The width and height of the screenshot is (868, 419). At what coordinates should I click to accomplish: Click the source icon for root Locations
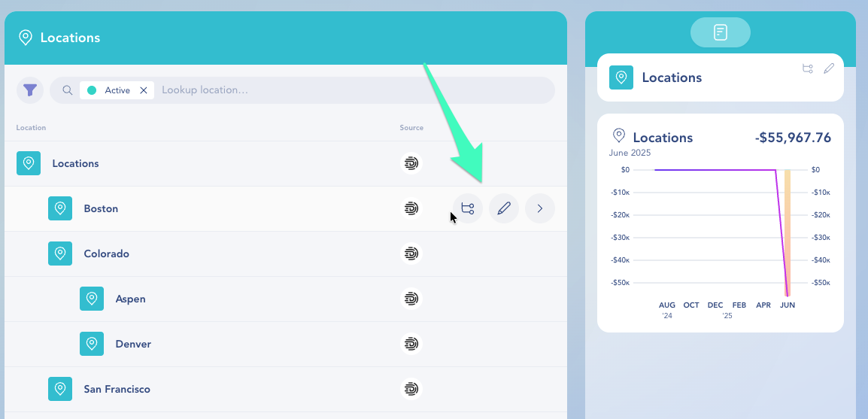[411, 163]
